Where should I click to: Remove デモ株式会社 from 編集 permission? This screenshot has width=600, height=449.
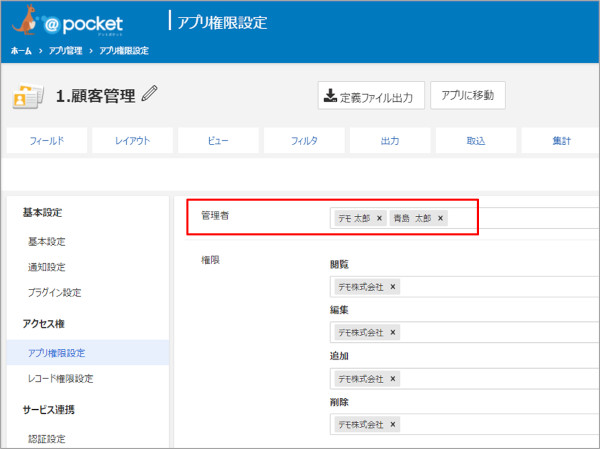(393, 332)
